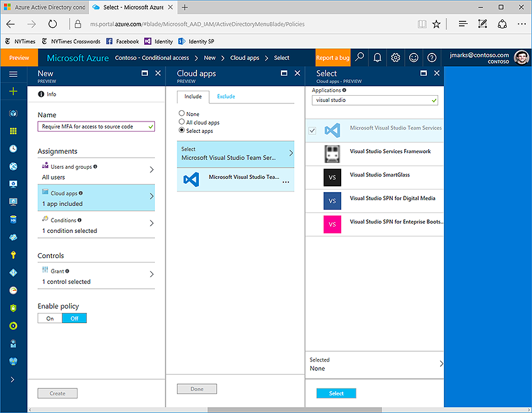Go to New breadcrumb item
532x413 pixels.
(x=210, y=58)
